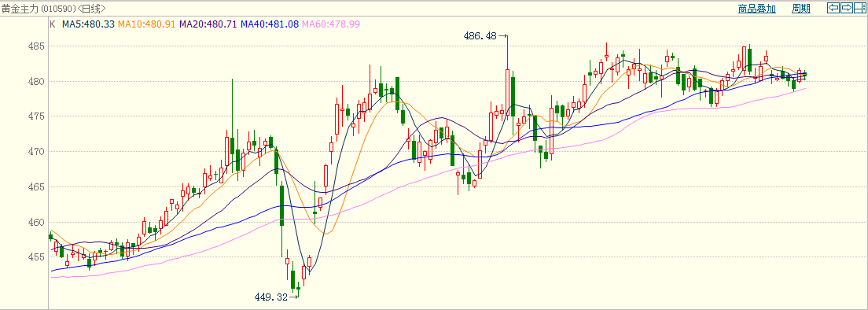Click the <日线> daily period label

[x=90, y=9]
